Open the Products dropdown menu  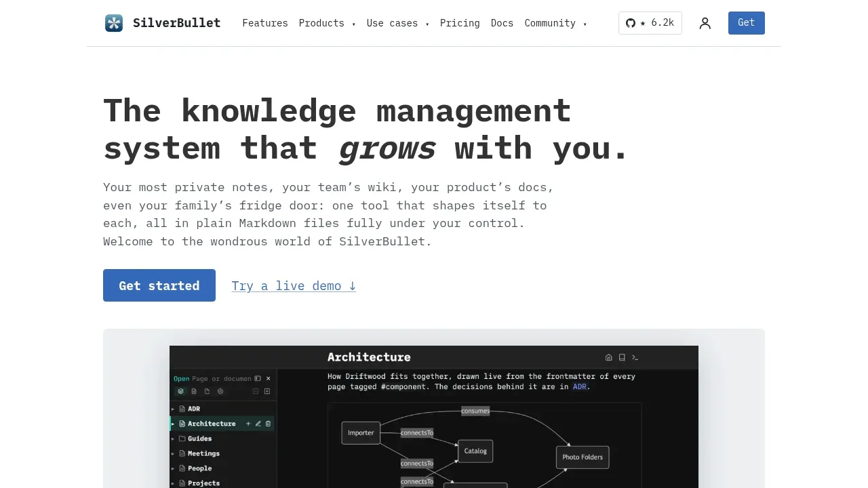coord(328,23)
